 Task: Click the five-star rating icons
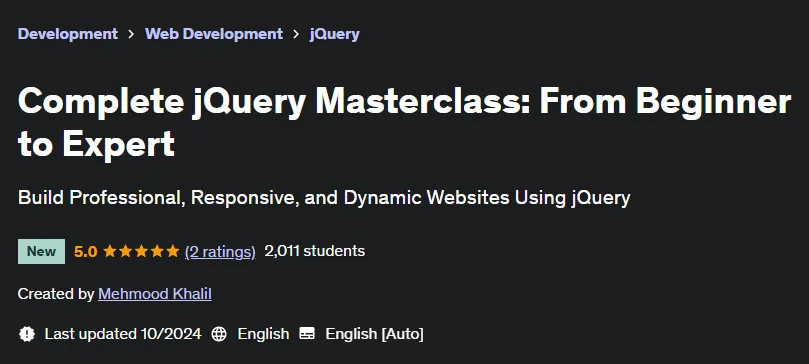[x=141, y=252]
